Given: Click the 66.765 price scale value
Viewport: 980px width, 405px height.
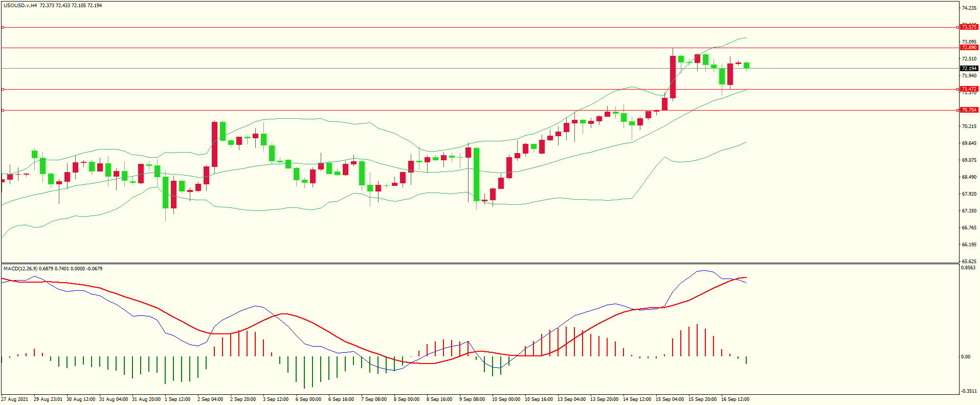Looking at the screenshot, I should (x=969, y=228).
